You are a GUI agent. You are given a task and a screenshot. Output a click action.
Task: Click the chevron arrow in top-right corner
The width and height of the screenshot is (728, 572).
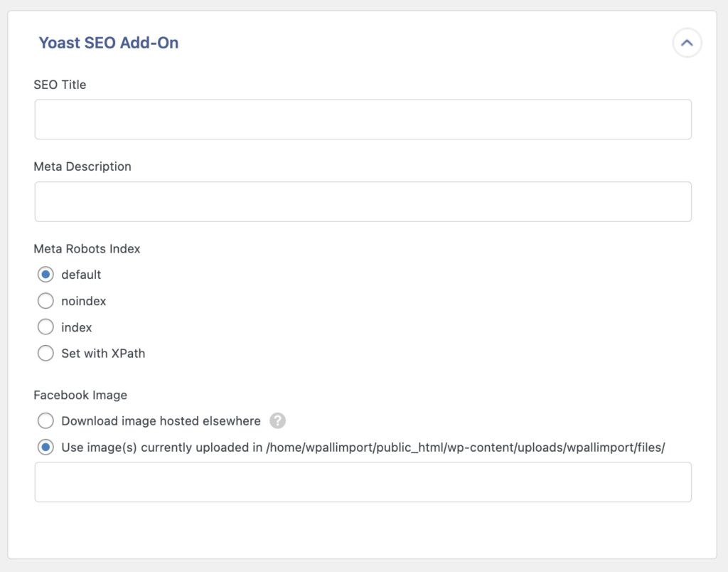point(687,43)
